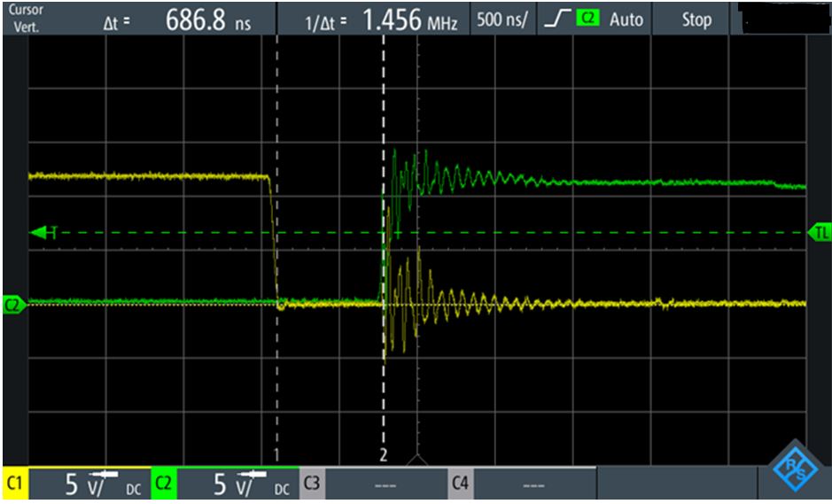Select the C3 dashes scale field
Screen dimensions: 832x504
pos(386,485)
